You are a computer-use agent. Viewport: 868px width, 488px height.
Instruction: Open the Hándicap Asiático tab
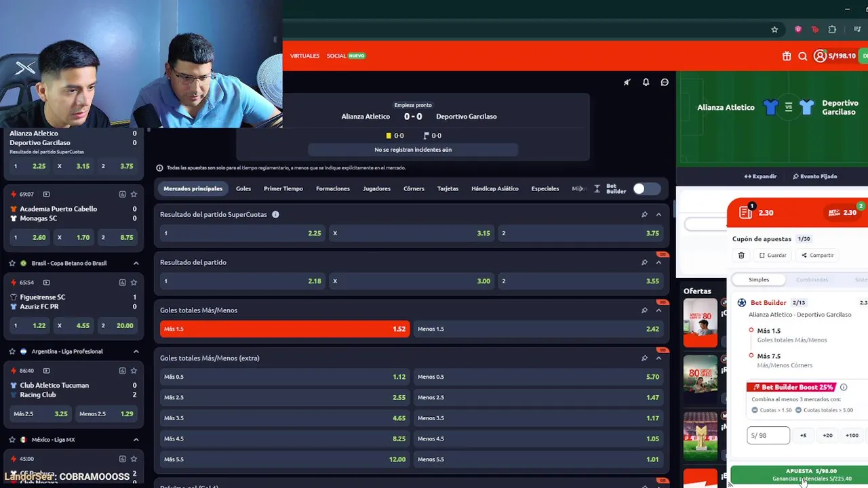pos(495,188)
